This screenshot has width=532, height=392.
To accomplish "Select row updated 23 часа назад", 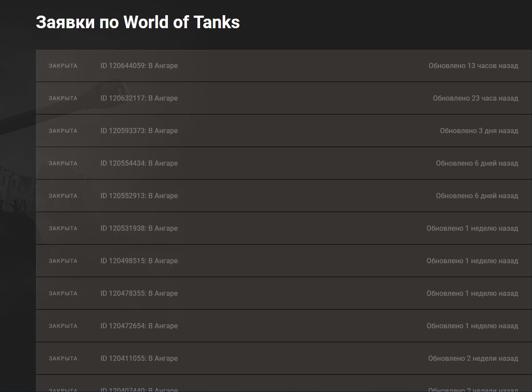I will pos(284,98).
